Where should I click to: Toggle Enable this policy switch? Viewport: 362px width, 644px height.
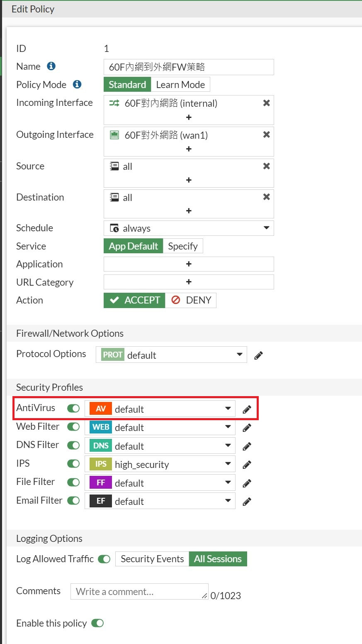click(97, 623)
